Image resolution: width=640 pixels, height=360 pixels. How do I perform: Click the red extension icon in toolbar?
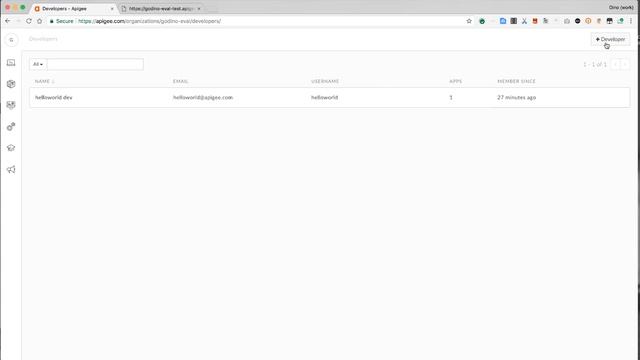(535, 21)
